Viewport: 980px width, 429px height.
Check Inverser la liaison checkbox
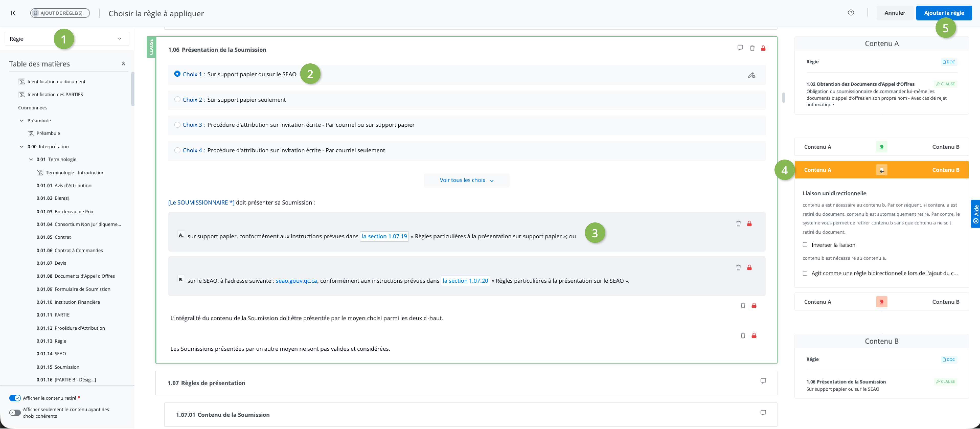(805, 245)
